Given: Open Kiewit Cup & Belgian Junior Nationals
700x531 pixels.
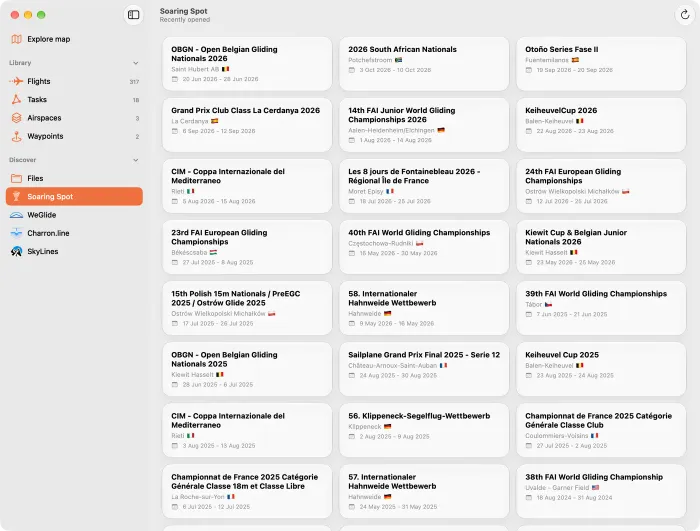Looking at the screenshot, I should (x=601, y=247).
